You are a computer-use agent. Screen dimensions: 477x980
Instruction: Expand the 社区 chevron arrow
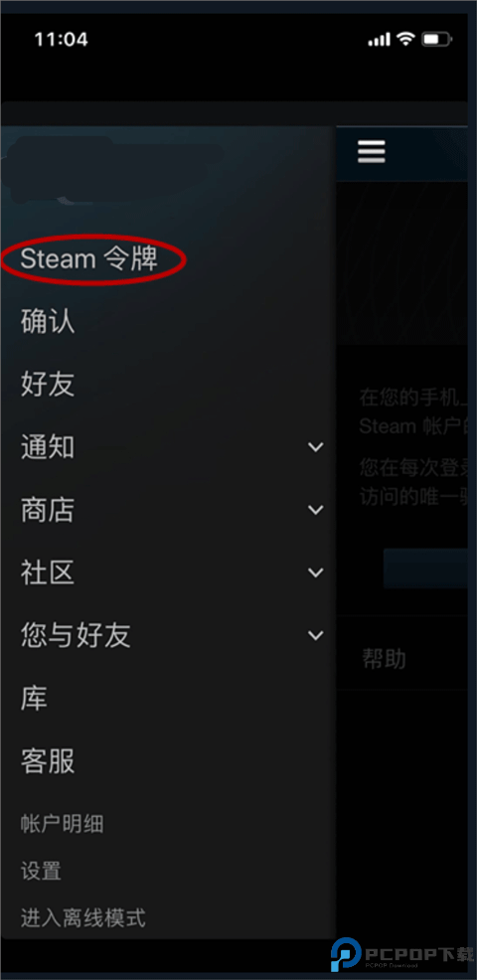316,572
